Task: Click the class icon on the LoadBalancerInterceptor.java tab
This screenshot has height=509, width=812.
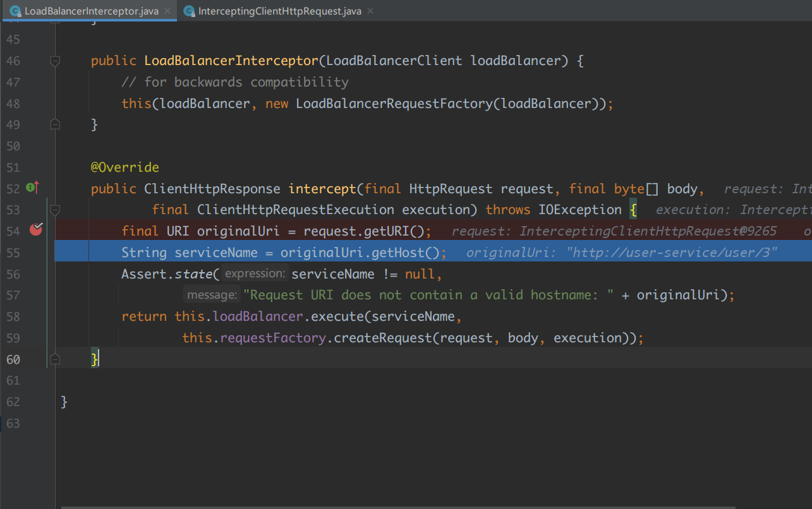Action: point(15,11)
